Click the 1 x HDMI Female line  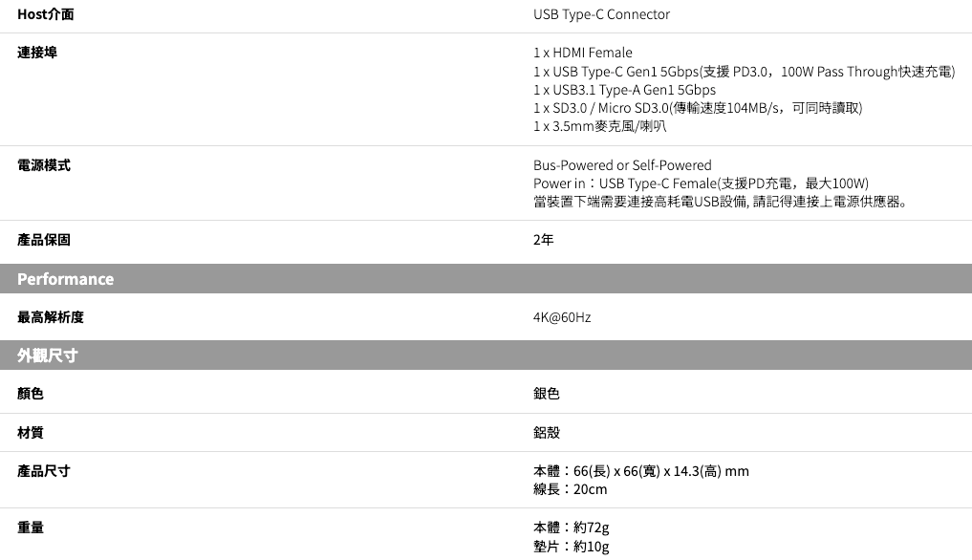pyautogui.click(x=583, y=53)
